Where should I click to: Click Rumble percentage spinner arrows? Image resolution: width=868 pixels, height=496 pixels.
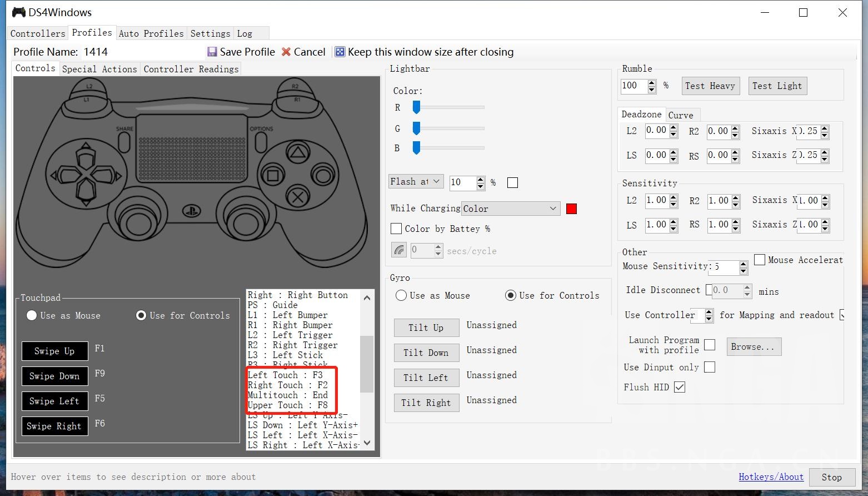[652, 86]
